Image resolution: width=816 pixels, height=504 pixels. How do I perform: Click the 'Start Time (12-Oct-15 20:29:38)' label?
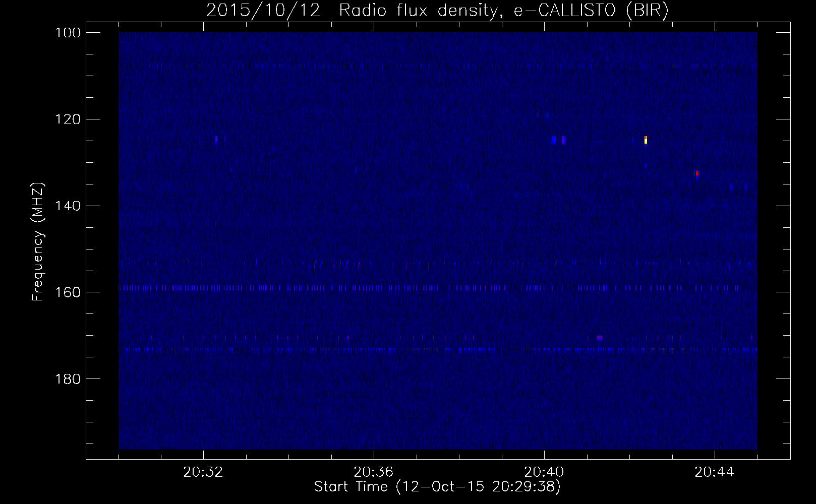[437, 487]
